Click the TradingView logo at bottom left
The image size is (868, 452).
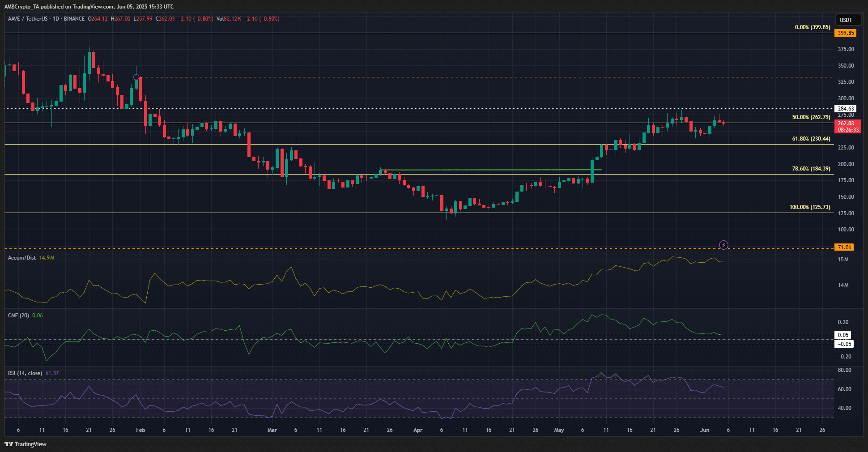tap(26, 444)
